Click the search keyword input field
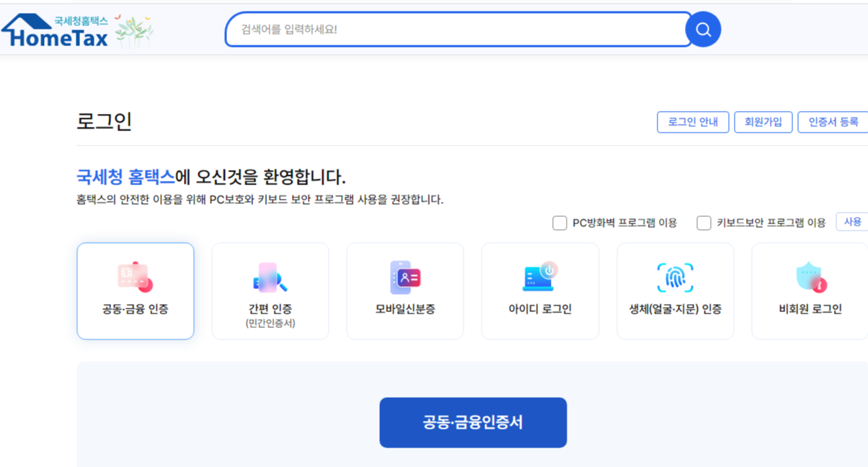The width and height of the screenshot is (868, 467). [x=459, y=30]
